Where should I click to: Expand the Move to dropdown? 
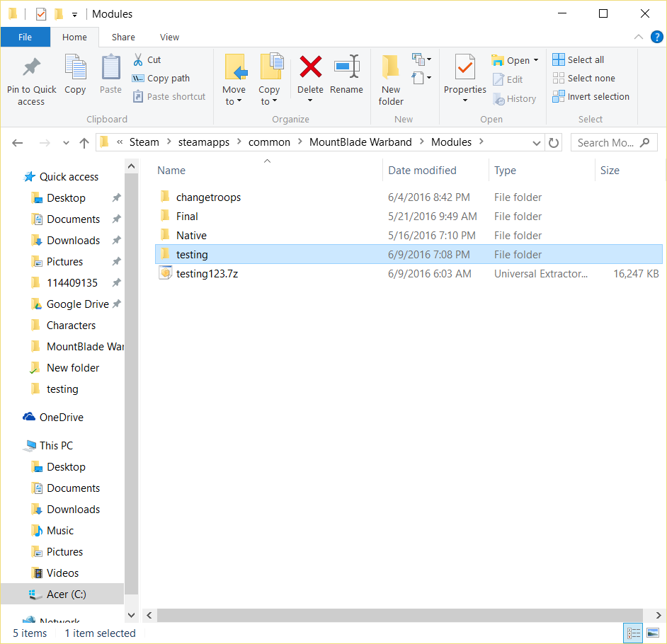pyautogui.click(x=234, y=101)
